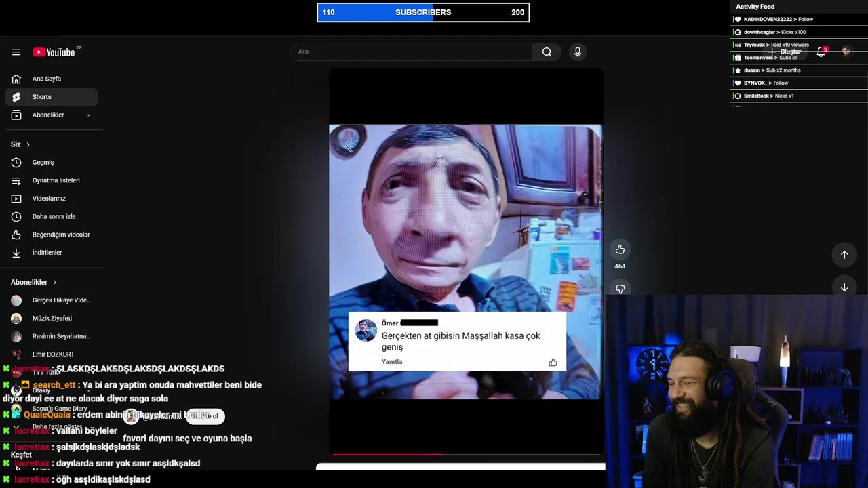This screenshot has height=488, width=868.
Task: Click the Oluştur create button
Action: coord(785,52)
